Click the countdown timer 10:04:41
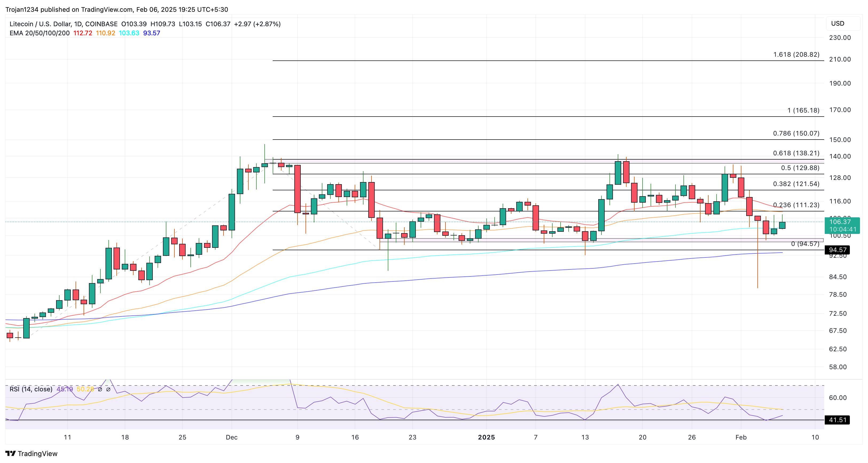868x463 pixels. tap(843, 229)
